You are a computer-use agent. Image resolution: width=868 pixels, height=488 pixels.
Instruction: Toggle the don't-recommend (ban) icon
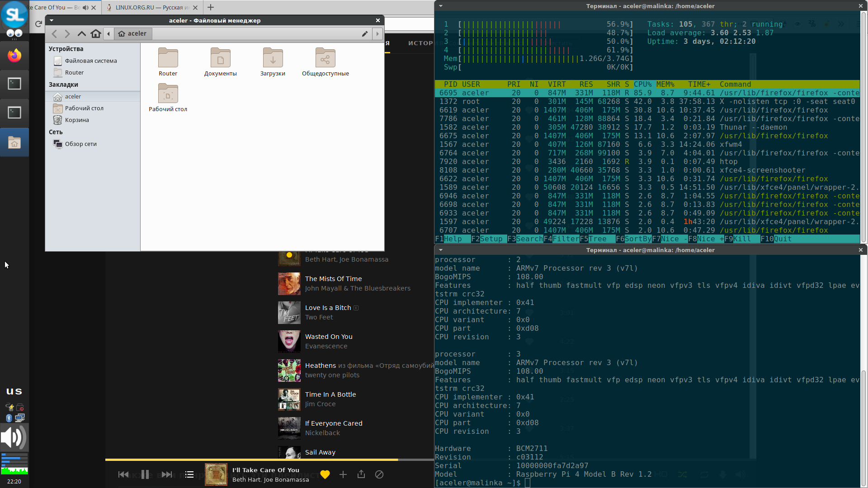(379, 474)
